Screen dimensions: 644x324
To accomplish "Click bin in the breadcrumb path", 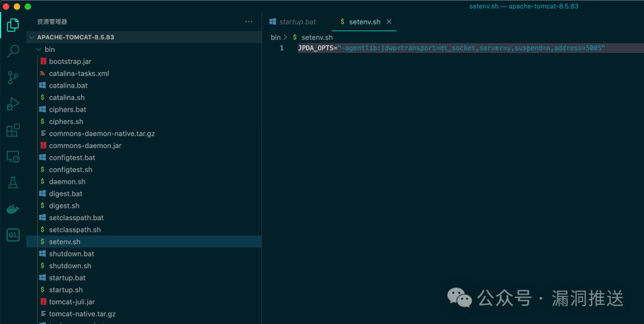I will point(275,38).
